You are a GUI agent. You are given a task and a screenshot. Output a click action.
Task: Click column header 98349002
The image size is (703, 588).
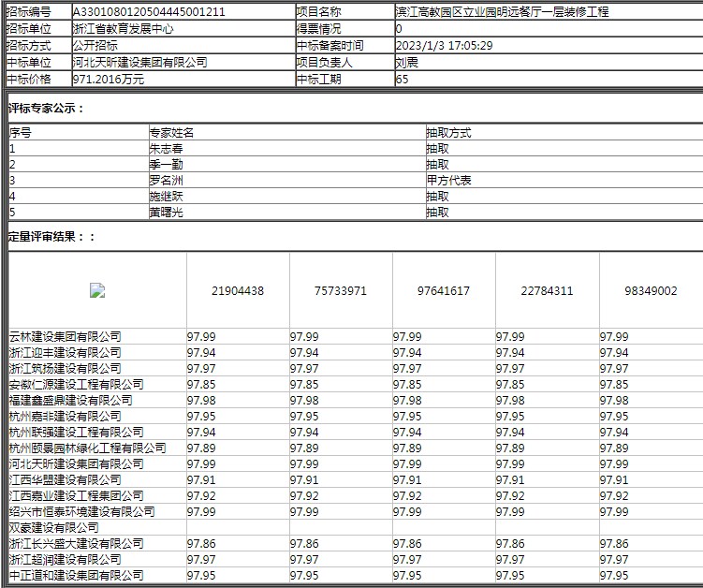click(651, 291)
